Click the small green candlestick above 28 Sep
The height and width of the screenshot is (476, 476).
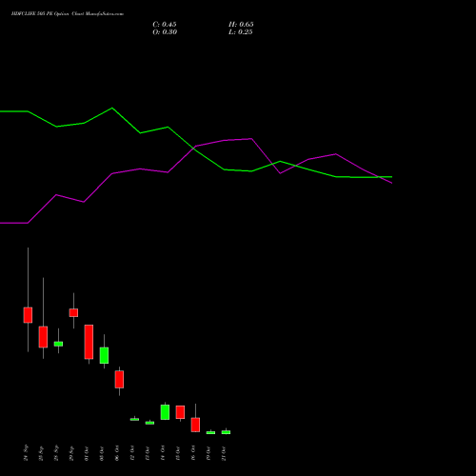coord(58,344)
